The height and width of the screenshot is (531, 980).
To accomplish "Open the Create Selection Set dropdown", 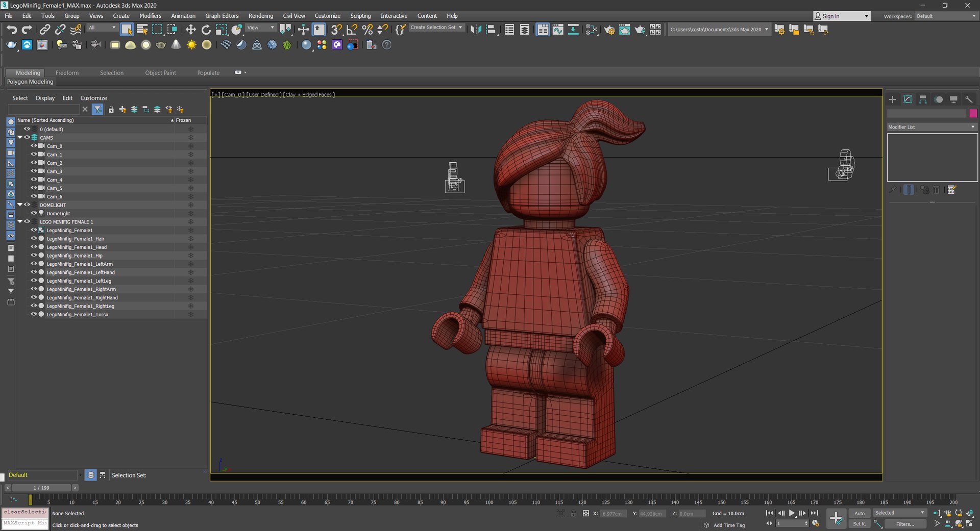I will pos(437,28).
